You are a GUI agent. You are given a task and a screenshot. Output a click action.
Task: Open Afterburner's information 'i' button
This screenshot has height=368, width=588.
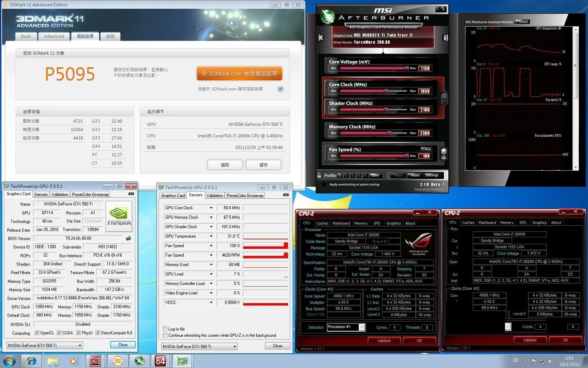445,37
